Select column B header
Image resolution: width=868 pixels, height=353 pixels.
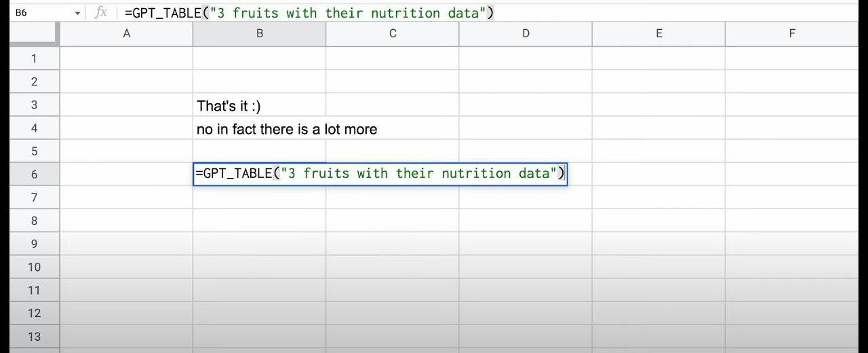[x=259, y=34]
